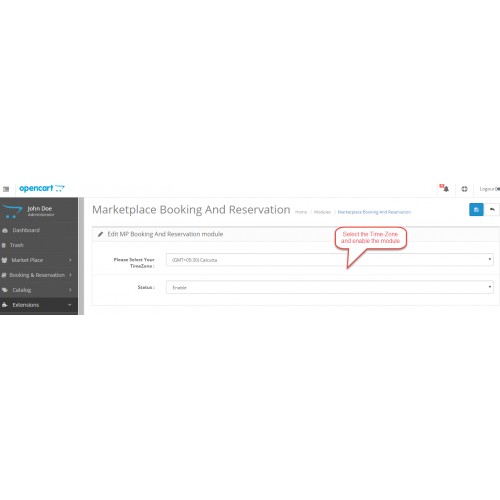Click the Dashboard icon in sidebar
The height and width of the screenshot is (500, 500).
(5, 230)
